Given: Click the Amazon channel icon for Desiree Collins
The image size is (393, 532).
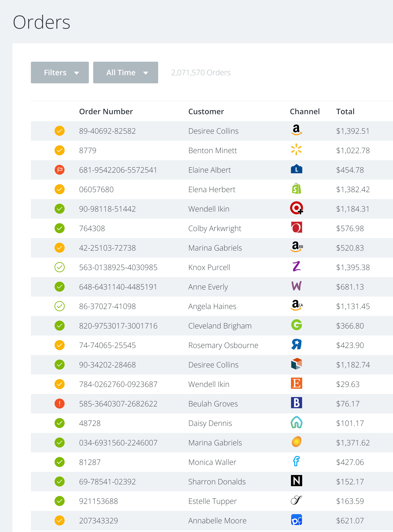Looking at the screenshot, I should click(296, 130).
